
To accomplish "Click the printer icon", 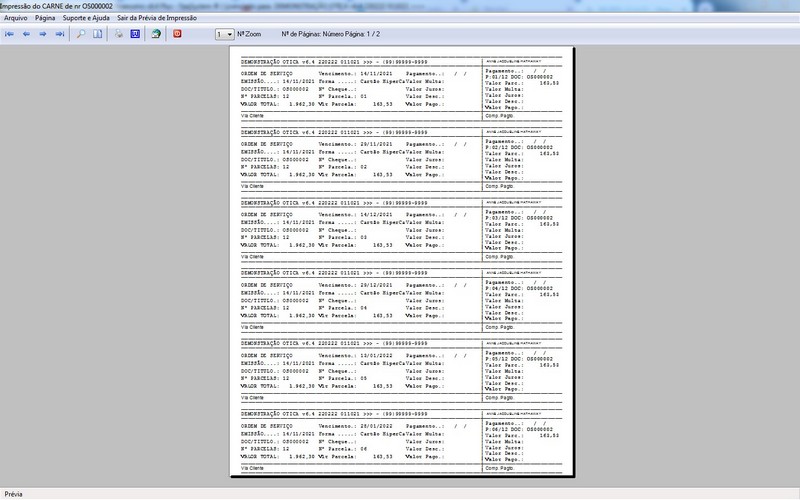I will click(118, 34).
